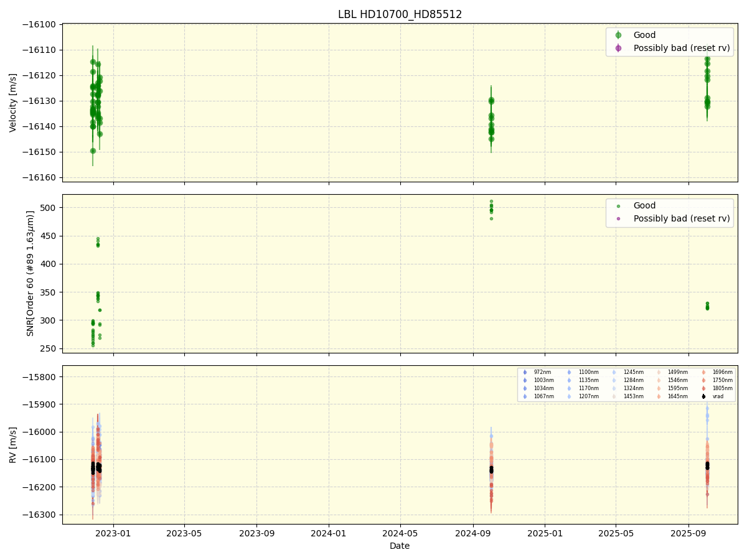Click the 2025-09 date tick label
Screen dimensions: 747x560
(688, 533)
